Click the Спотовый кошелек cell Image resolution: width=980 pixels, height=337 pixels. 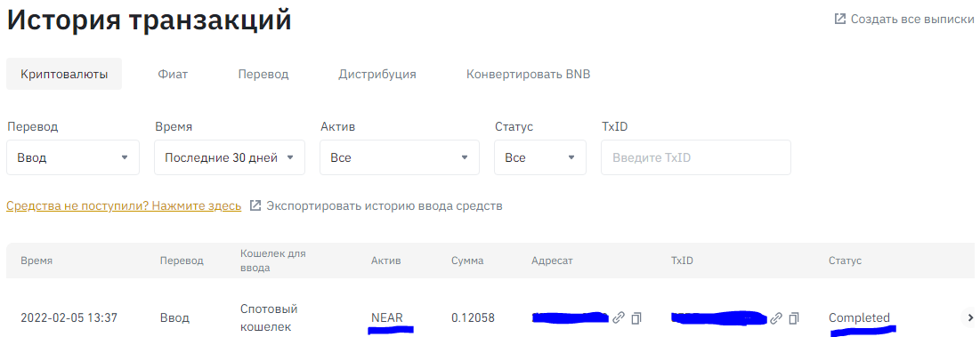click(269, 317)
